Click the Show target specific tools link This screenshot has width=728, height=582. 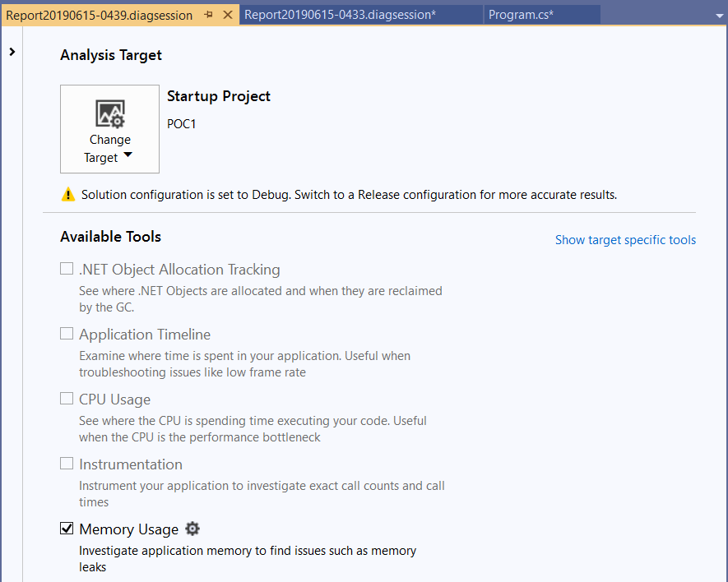tap(625, 240)
